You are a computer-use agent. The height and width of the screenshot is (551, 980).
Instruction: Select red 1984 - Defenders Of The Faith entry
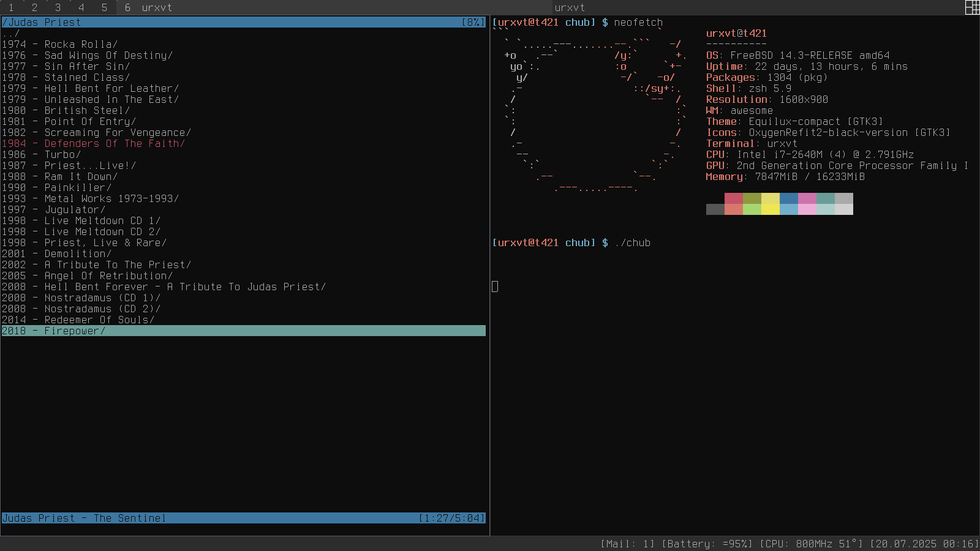[x=93, y=143]
